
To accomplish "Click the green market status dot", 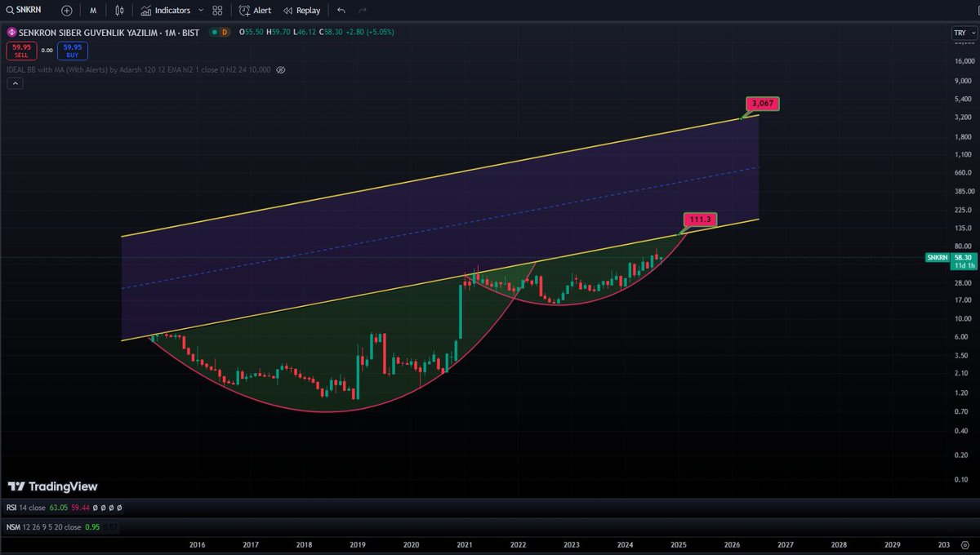I will (x=215, y=33).
